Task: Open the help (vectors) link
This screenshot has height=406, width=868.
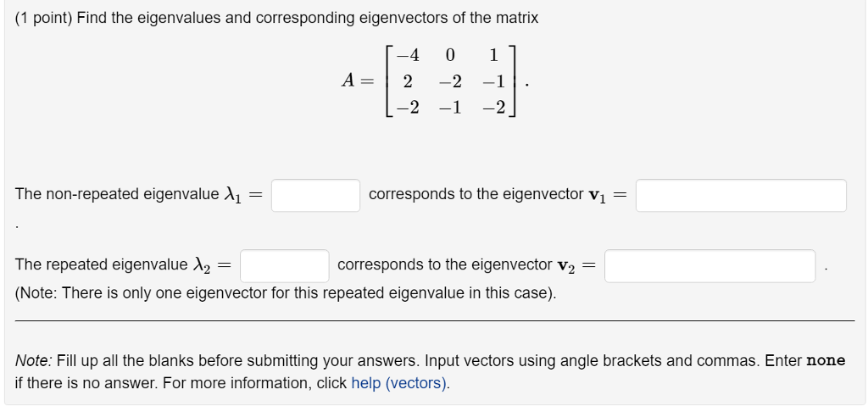Action: click(x=399, y=383)
